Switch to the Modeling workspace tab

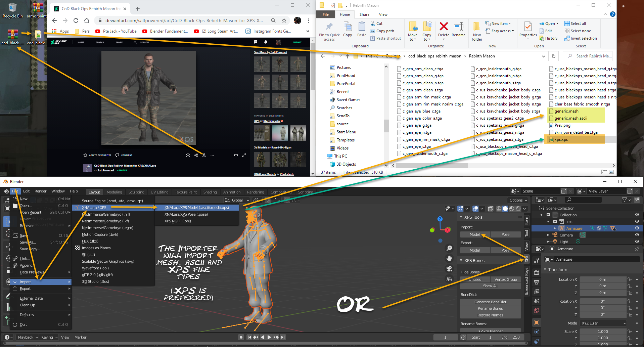[114, 192]
